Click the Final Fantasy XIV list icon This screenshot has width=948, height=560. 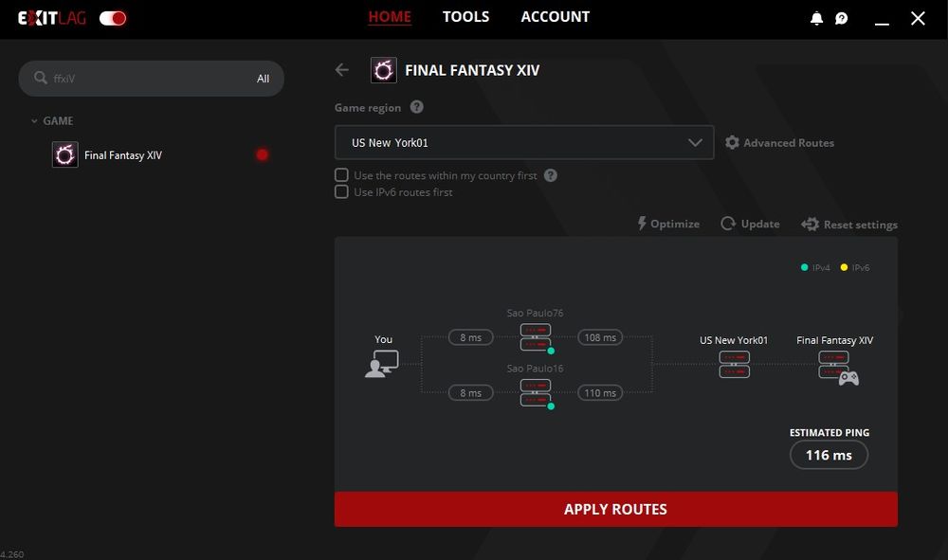coord(64,154)
